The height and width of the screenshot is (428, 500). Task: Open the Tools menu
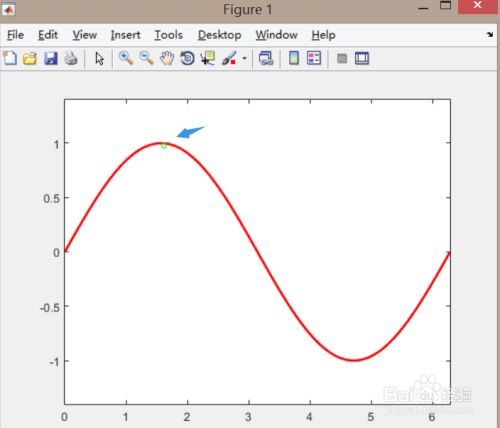(x=168, y=35)
